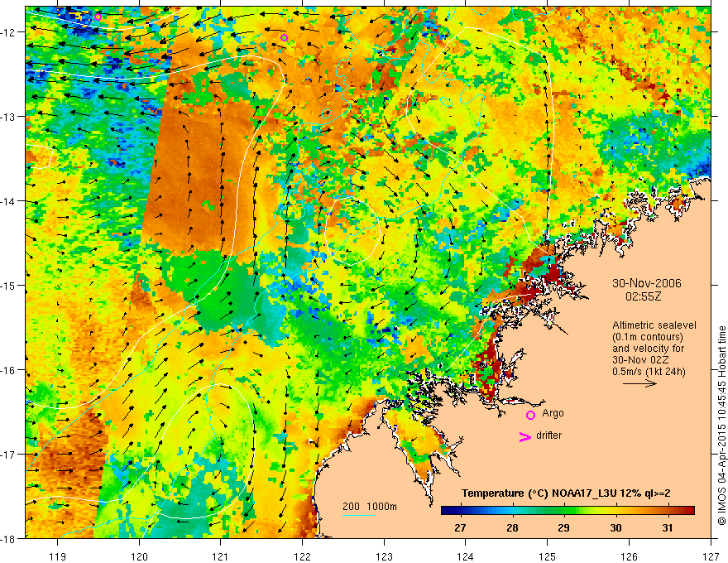728x563 pixels.
Task: Click longitude axis label 126
Action: (x=629, y=556)
